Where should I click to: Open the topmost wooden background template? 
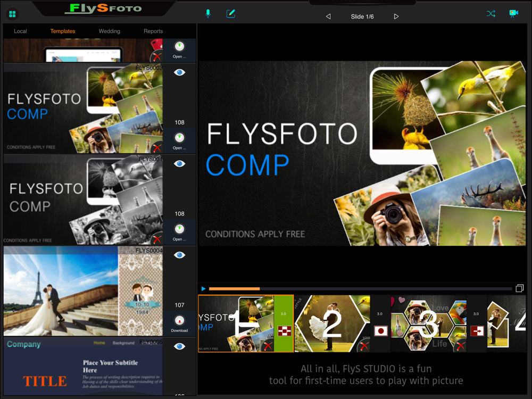pyautogui.click(x=179, y=49)
